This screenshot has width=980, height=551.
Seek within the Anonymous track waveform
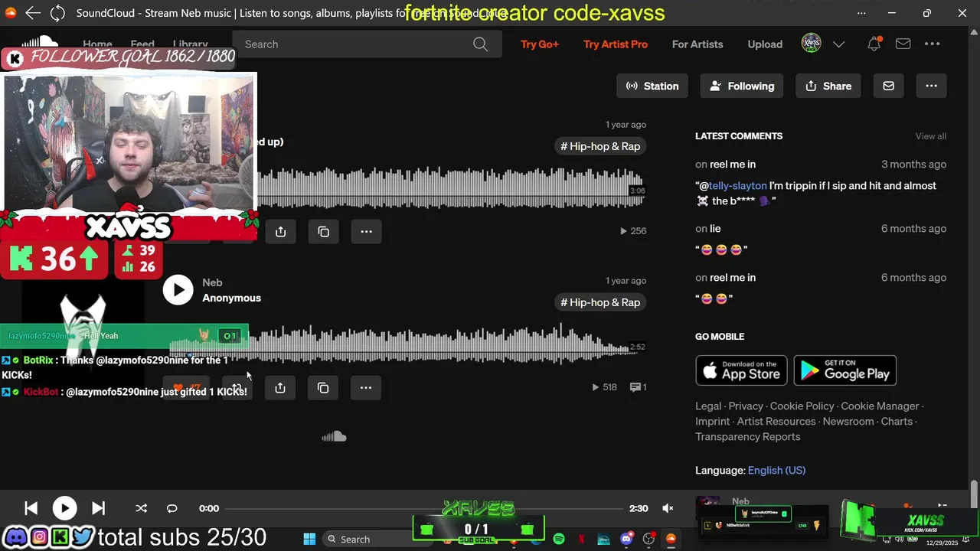408,344
